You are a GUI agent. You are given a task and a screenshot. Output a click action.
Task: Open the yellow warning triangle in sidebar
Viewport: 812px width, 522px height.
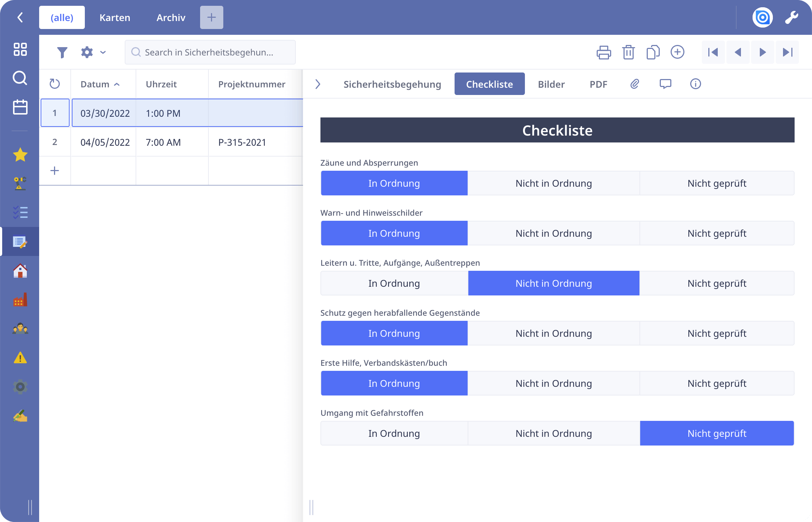[x=20, y=358]
